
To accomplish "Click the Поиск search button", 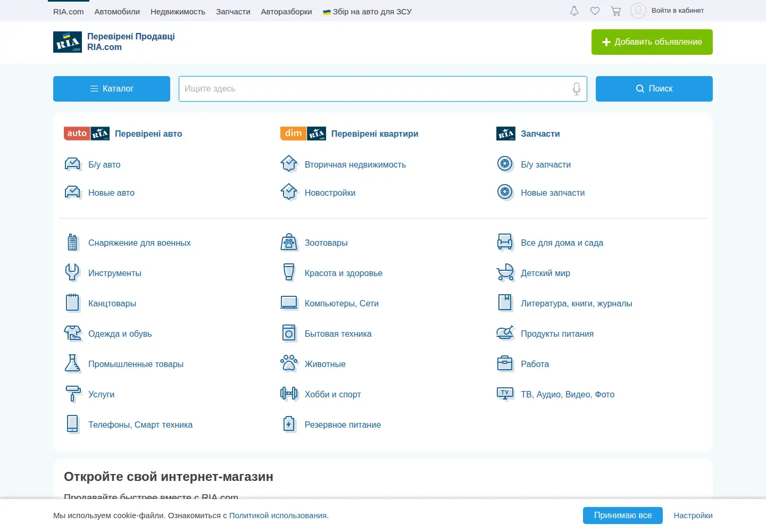I will coord(654,89).
